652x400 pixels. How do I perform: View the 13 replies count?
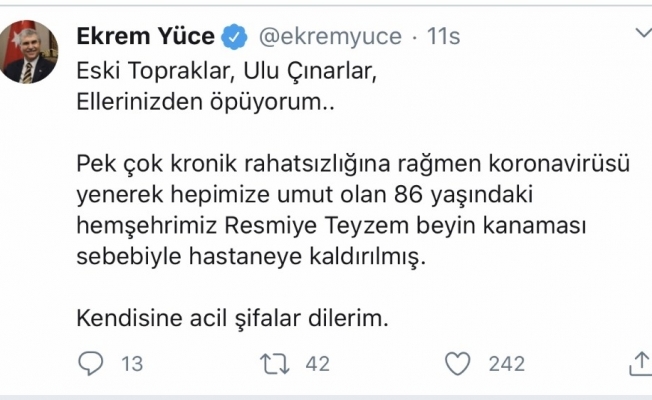tap(131, 364)
